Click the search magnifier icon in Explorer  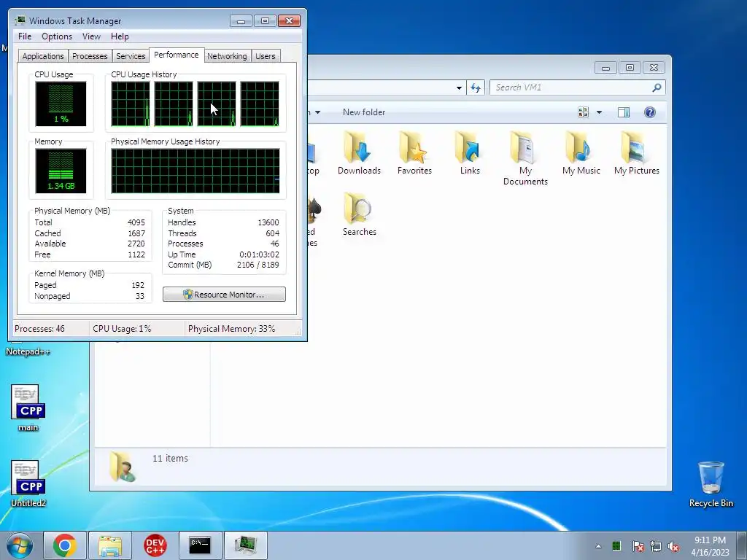(657, 87)
